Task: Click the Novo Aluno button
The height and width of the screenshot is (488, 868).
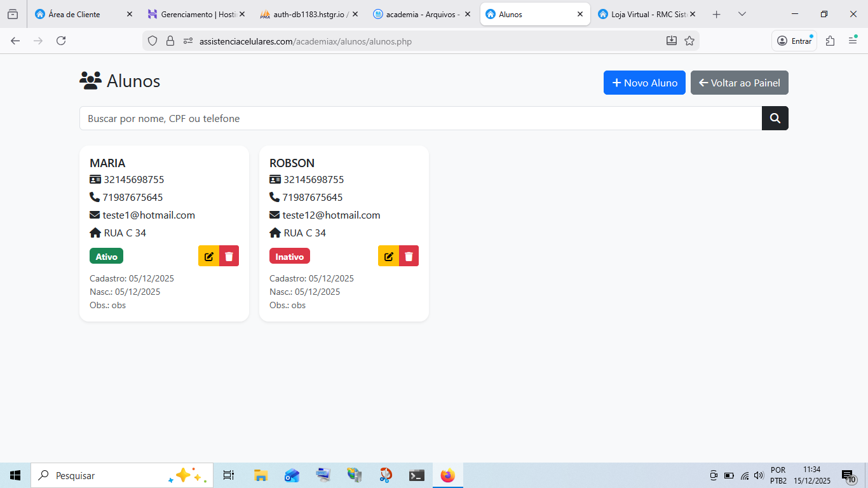Action: pyautogui.click(x=644, y=83)
